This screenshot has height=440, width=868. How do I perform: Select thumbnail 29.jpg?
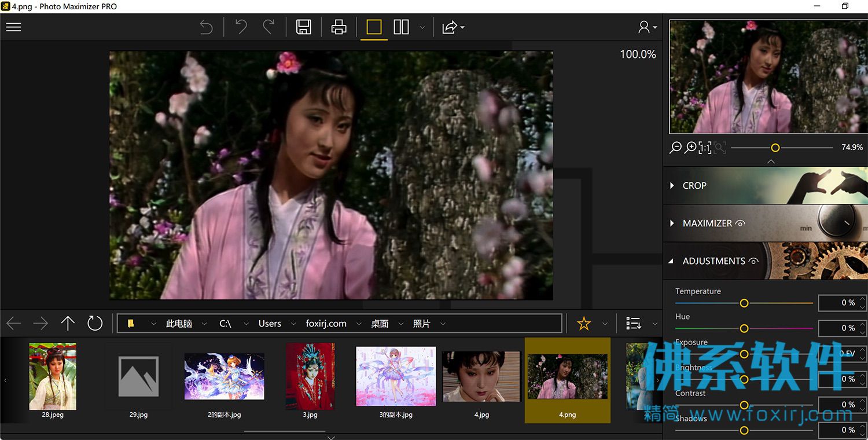pyautogui.click(x=138, y=380)
